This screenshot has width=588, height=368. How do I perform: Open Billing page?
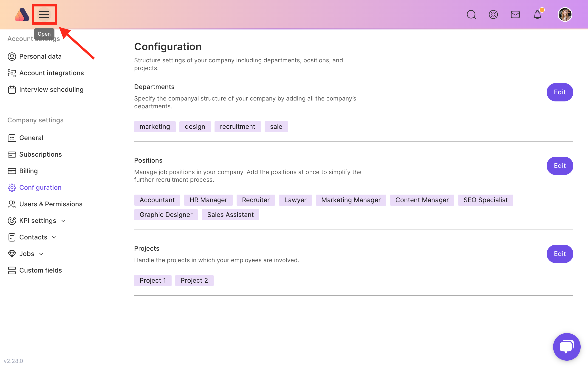click(28, 171)
